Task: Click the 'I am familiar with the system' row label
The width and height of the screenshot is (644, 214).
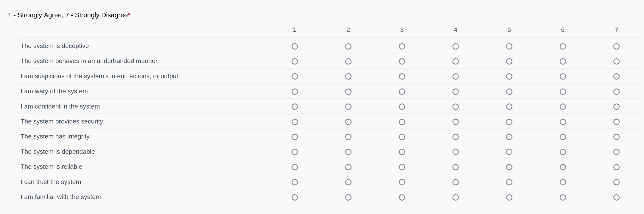Action: point(61,197)
